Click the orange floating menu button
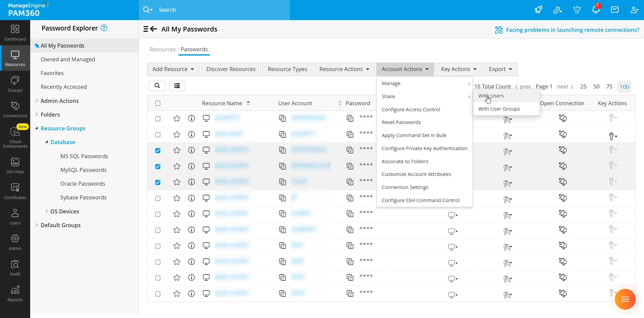The width and height of the screenshot is (644, 318). click(625, 299)
